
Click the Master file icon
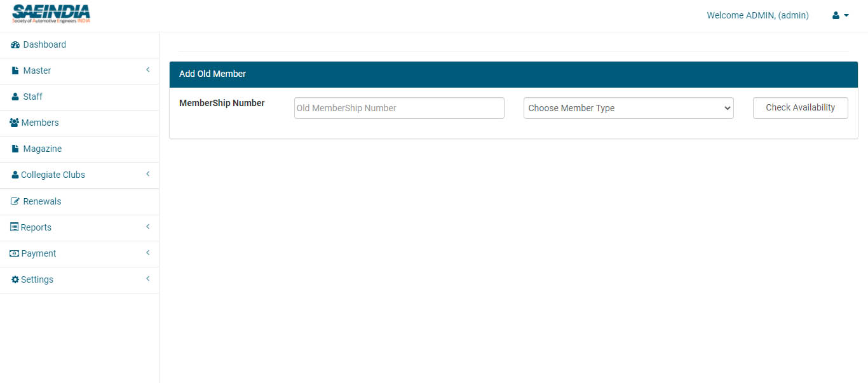[15, 71]
